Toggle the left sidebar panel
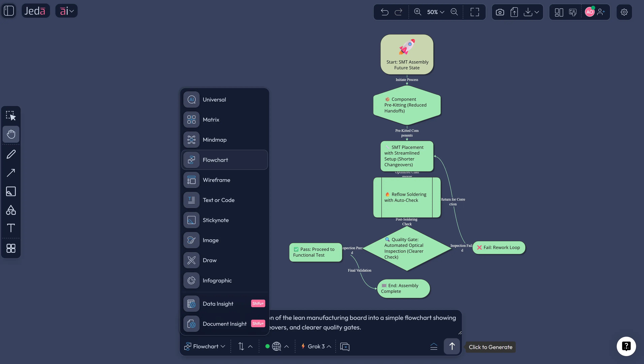 pyautogui.click(x=9, y=11)
